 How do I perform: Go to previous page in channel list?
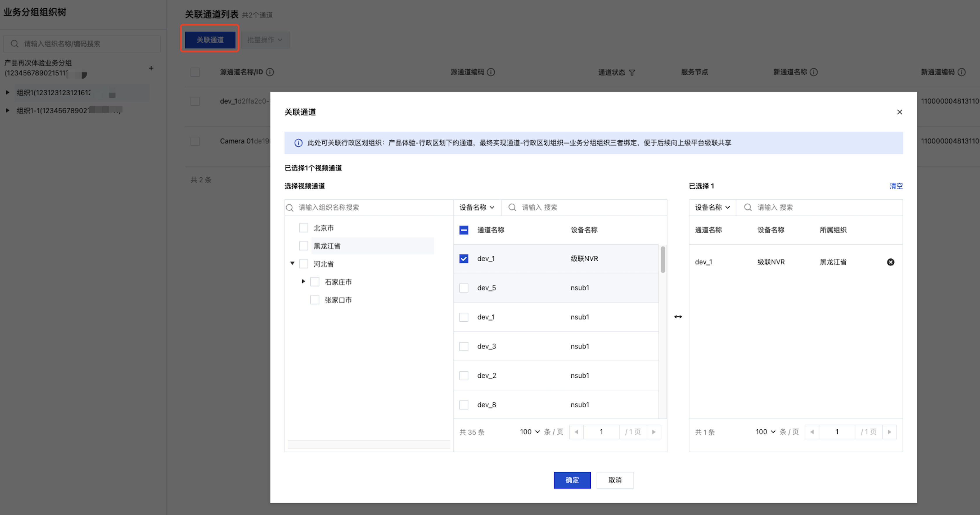click(x=576, y=432)
